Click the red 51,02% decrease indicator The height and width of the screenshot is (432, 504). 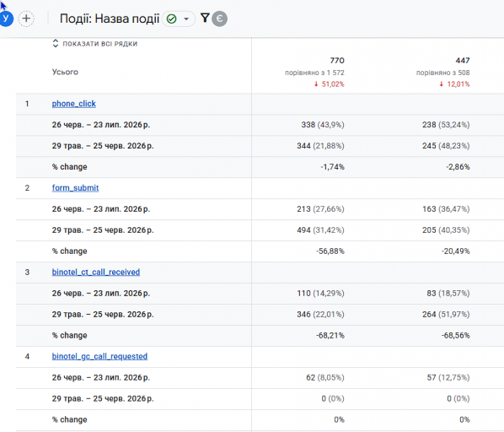point(330,84)
